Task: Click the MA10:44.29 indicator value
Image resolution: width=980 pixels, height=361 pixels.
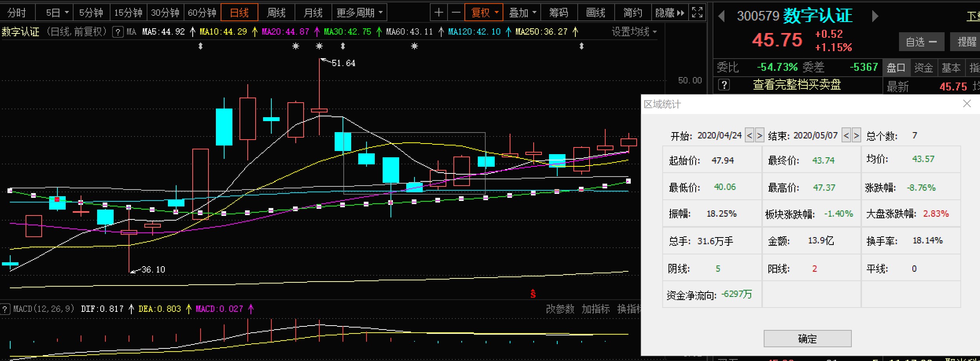Action: pos(223,31)
